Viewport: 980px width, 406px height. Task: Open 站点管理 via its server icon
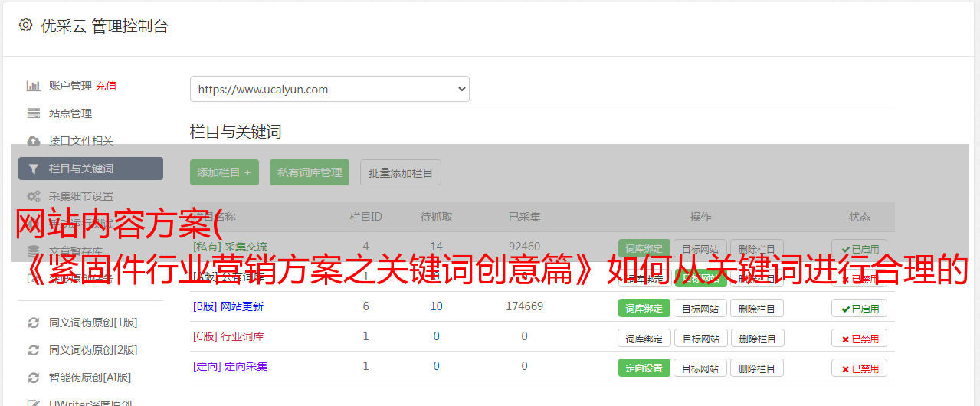(x=34, y=113)
